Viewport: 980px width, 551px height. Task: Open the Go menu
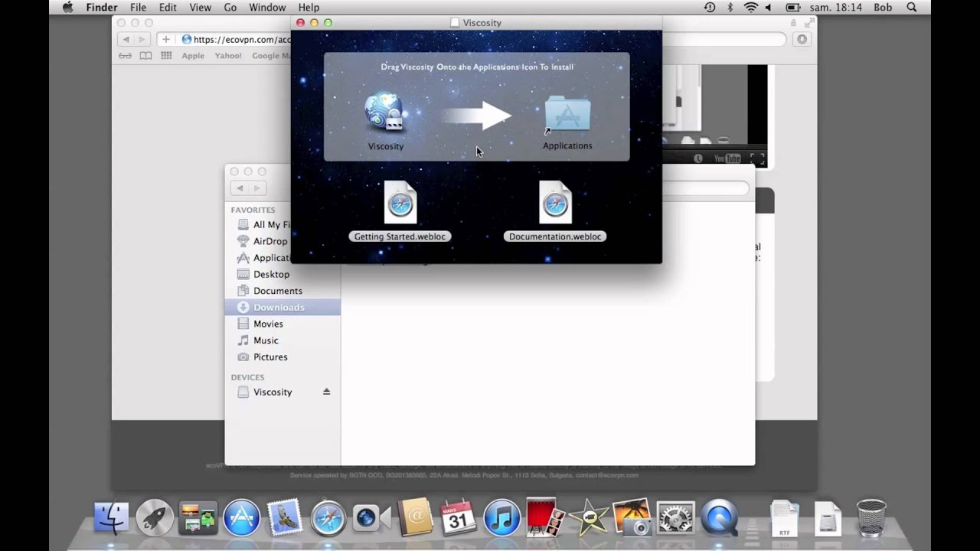(230, 8)
